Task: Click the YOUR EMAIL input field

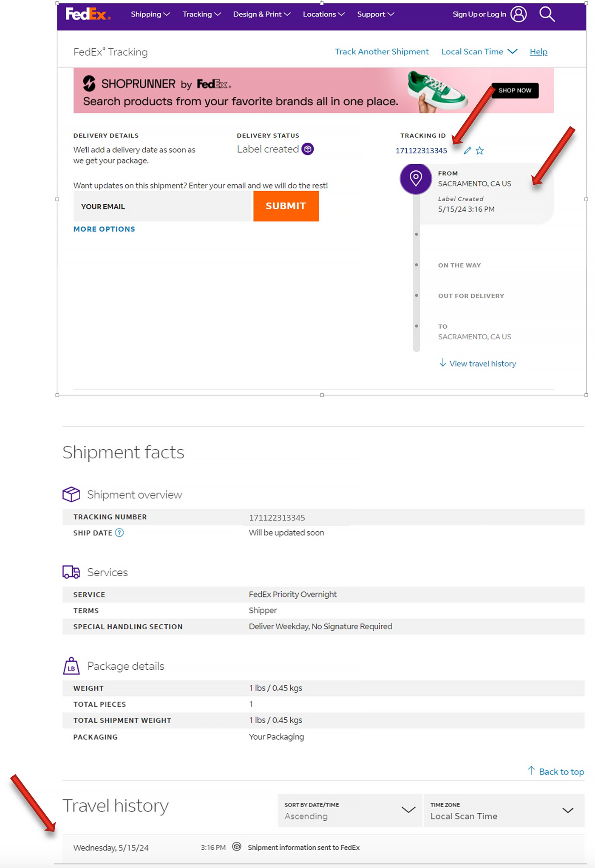Action: [x=163, y=206]
